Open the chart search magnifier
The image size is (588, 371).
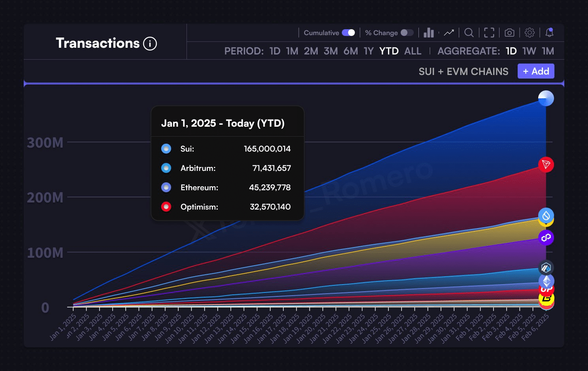(469, 33)
